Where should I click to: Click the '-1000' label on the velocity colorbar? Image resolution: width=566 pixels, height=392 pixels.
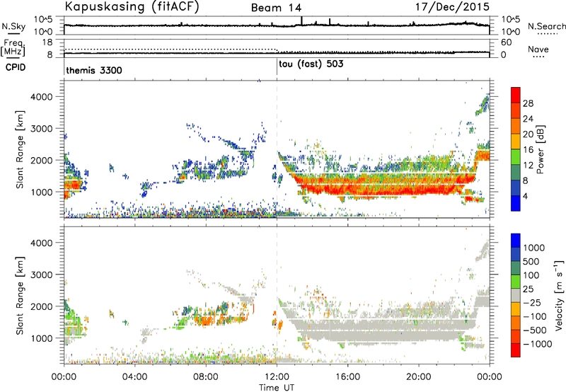[538, 344]
